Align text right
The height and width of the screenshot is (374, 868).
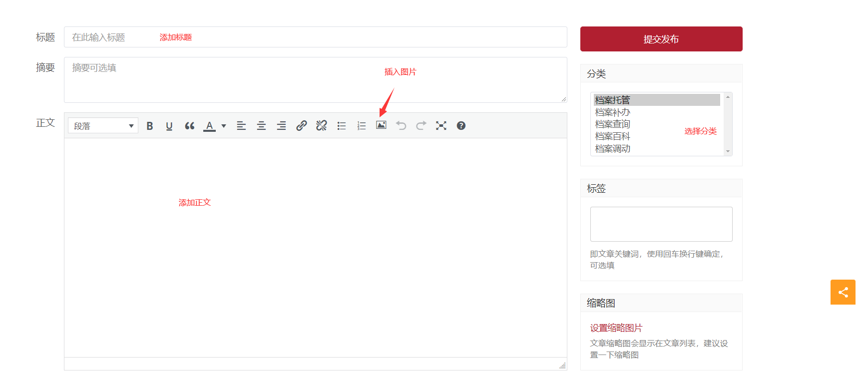281,126
